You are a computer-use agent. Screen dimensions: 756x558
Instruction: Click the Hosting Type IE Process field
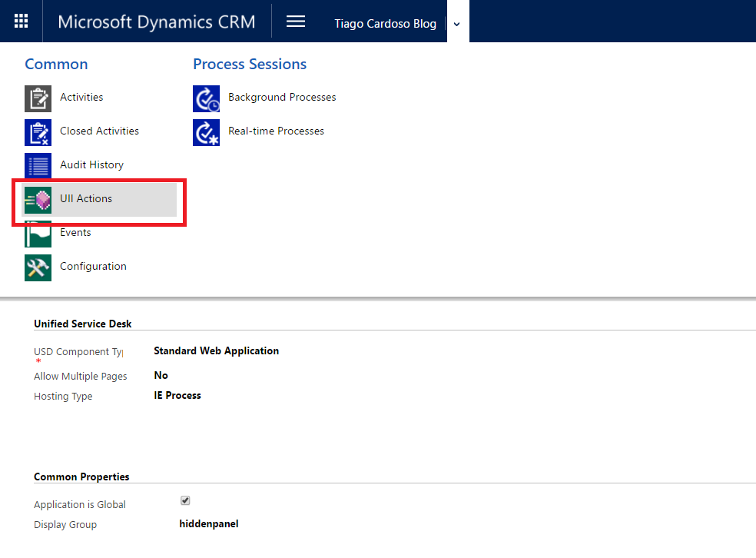pyautogui.click(x=177, y=396)
